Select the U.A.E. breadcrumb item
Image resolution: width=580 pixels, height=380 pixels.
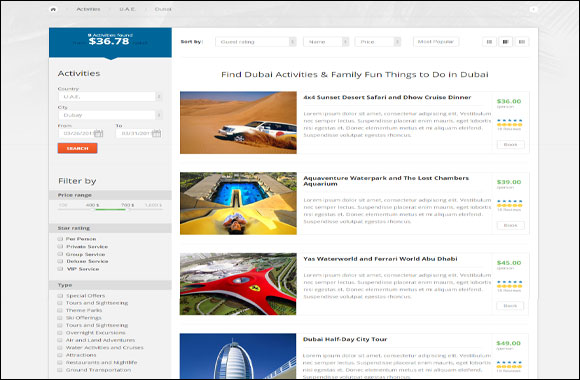pyautogui.click(x=127, y=9)
